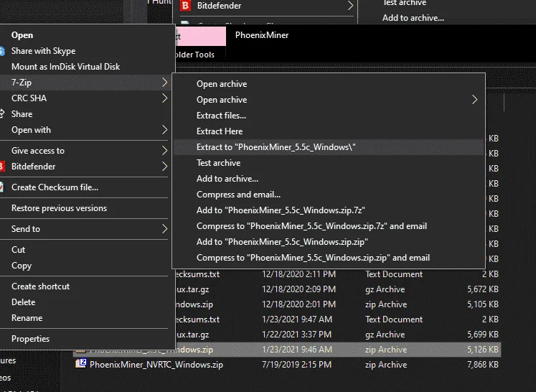
Task: Expand the CRC SHA submenu arrow
Action: click(164, 98)
